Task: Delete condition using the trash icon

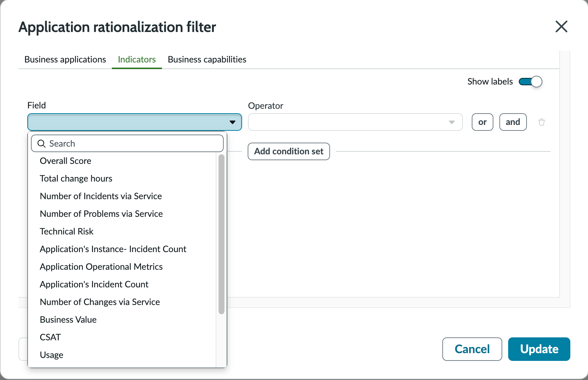Action: click(x=541, y=122)
